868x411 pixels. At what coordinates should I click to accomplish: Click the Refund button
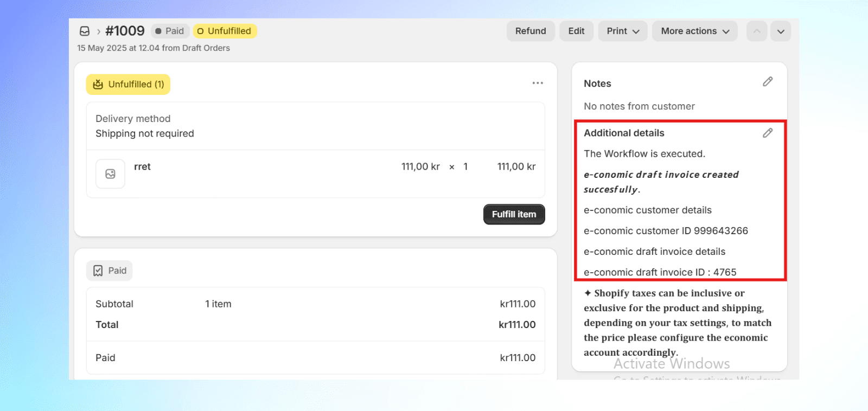pos(531,31)
